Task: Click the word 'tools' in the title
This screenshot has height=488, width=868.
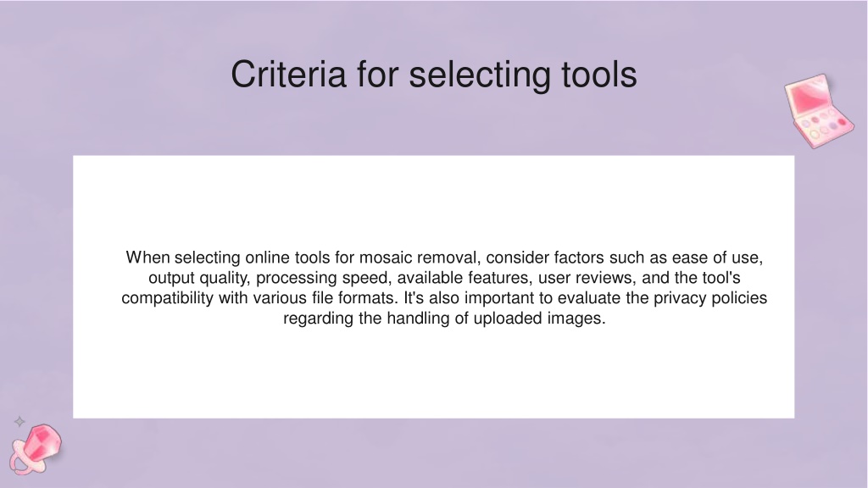Action: 599,75
